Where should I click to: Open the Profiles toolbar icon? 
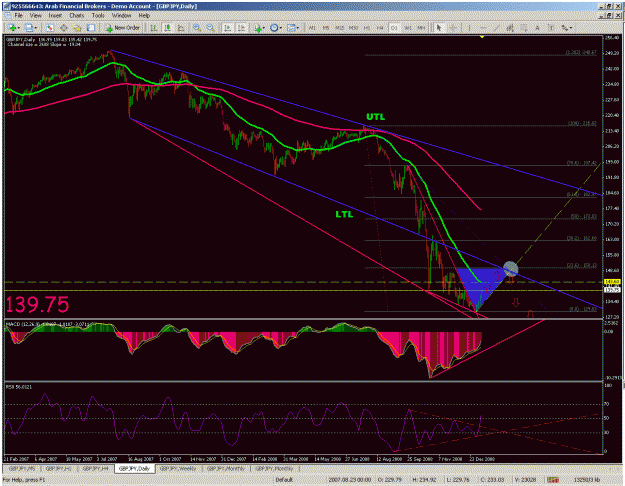point(29,28)
